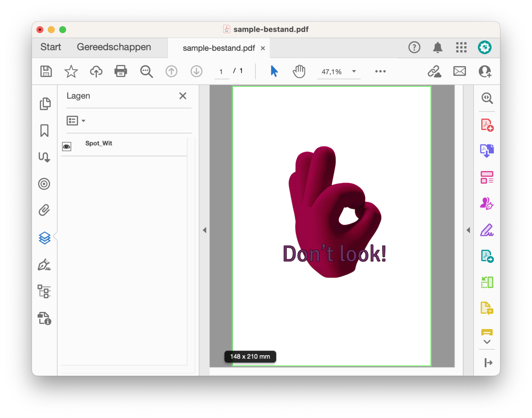This screenshot has height=418, width=532.
Task: Open the apps grid launcher
Action: point(461,48)
